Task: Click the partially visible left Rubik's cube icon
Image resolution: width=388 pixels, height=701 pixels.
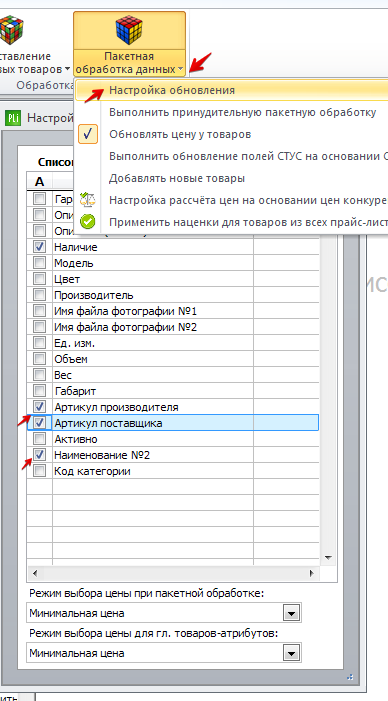Action: [x=11, y=30]
